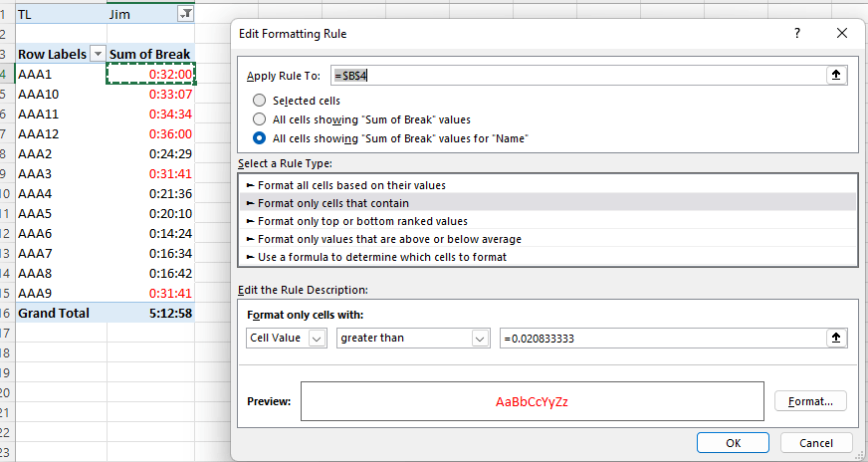Select Format all cells based on their values
Image resolution: width=868 pixels, height=462 pixels.
548,185
